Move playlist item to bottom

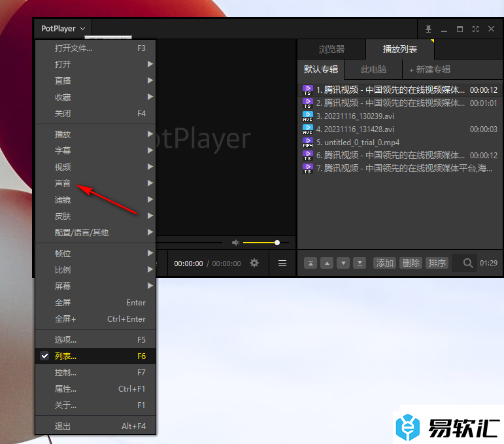360,264
